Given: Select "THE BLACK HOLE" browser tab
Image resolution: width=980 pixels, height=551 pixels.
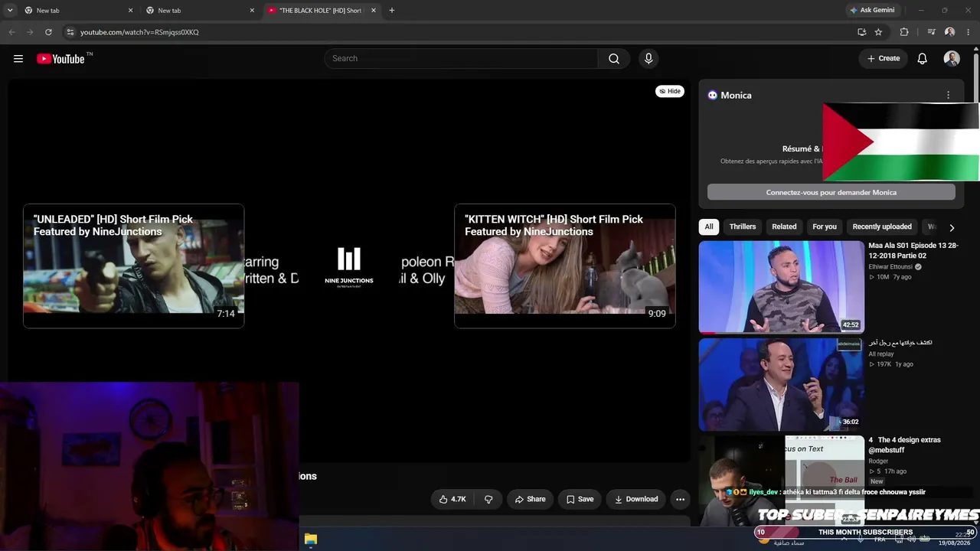Looking at the screenshot, I should coord(322,11).
